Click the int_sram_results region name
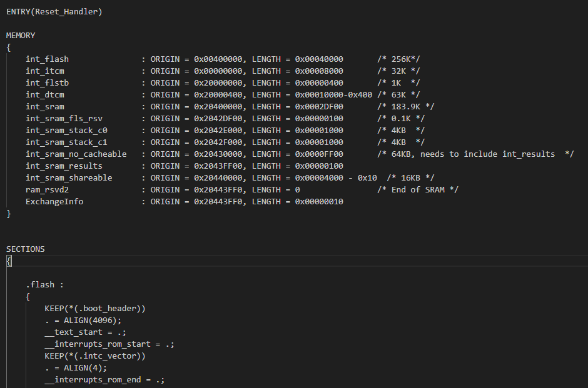The height and width of the screenshot is (388, 588). (64, 166)
